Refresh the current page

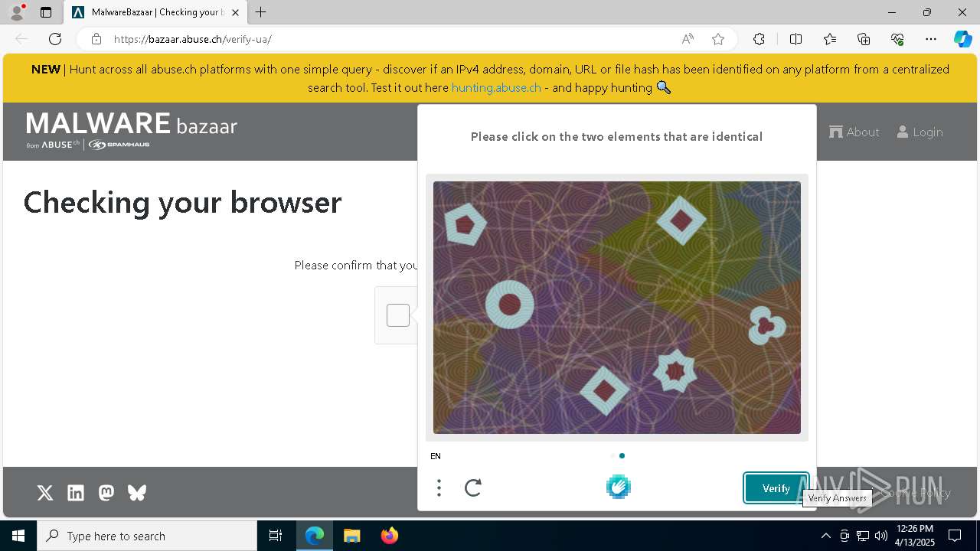tap(55, 39)
